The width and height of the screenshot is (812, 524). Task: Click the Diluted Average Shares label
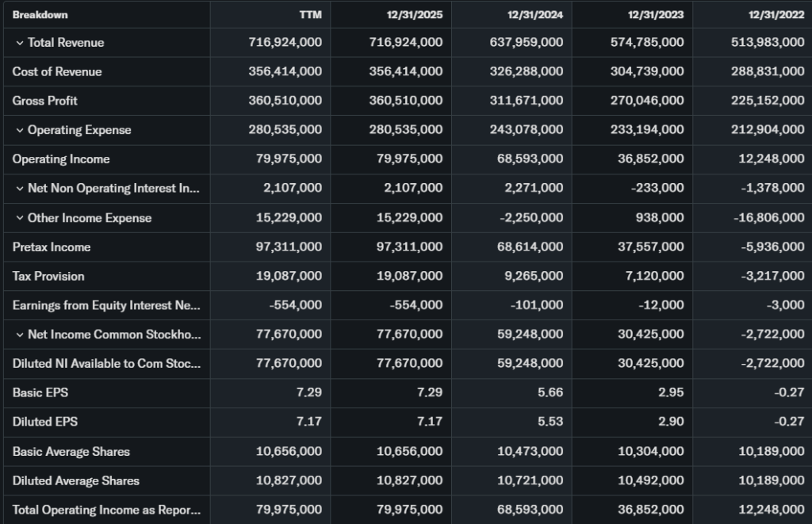(x=76, y=481)
